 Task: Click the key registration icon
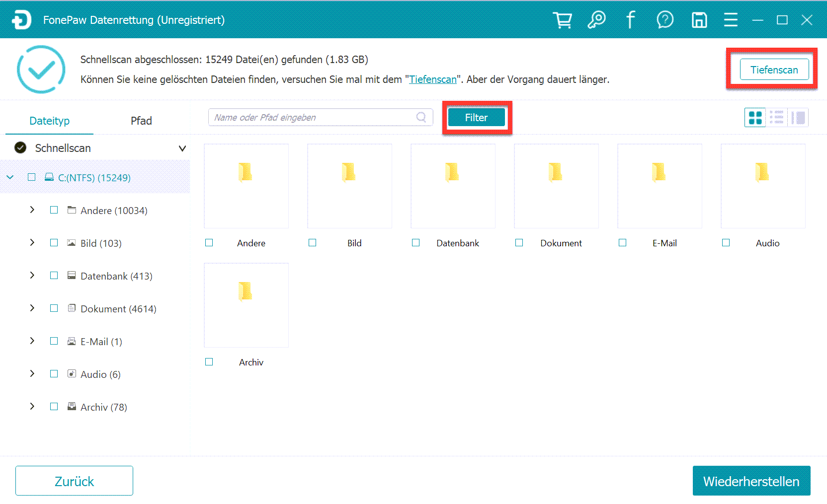[x=596, y=20]
